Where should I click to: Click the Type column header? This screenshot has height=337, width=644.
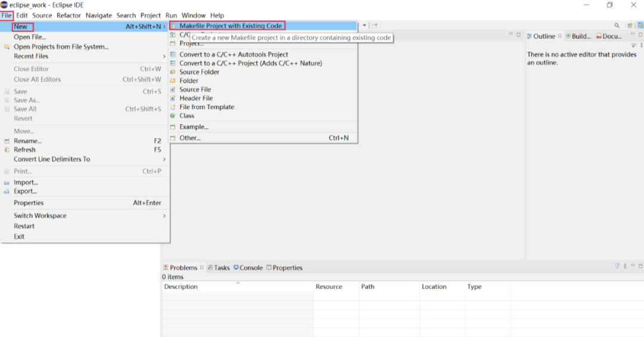pyautogui.click(x=488, y=286)
